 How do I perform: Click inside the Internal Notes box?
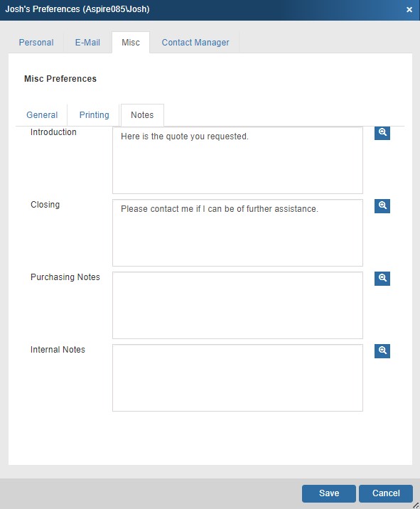tap(237, 378)
